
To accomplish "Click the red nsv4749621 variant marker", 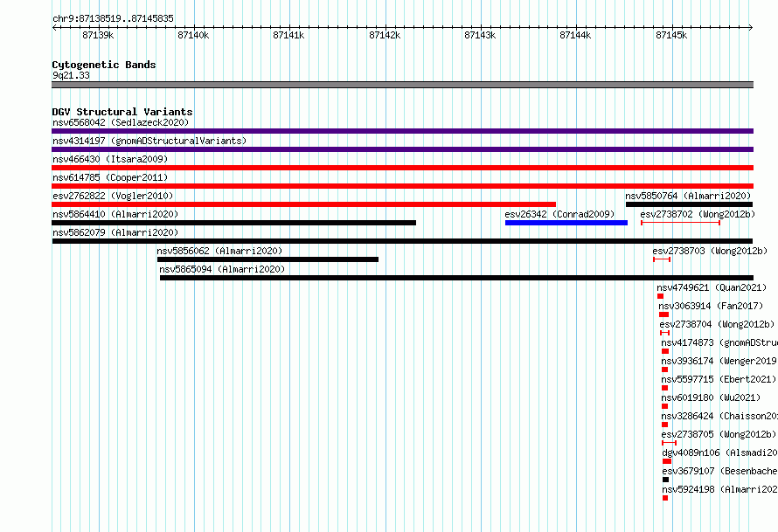I will coord(660,296).
